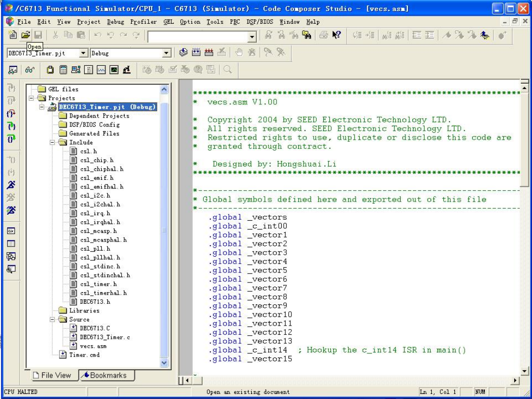Open the Debug configuration dropdown
Screen dimensions: 532x399
tap(166, 53)
